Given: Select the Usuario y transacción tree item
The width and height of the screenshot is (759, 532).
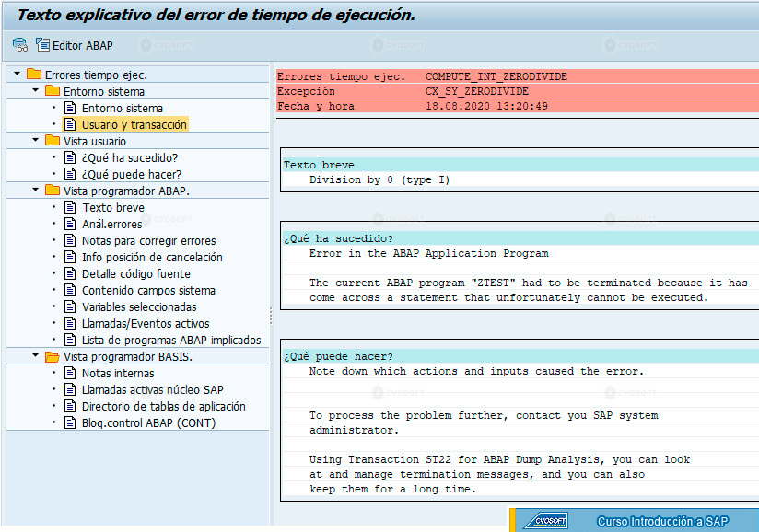Looking at the screenshot, I should (134, 125).
